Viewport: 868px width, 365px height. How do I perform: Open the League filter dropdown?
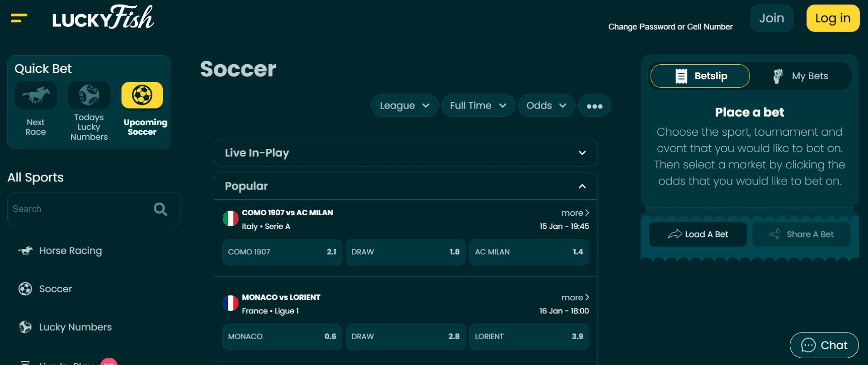point(404,106)
